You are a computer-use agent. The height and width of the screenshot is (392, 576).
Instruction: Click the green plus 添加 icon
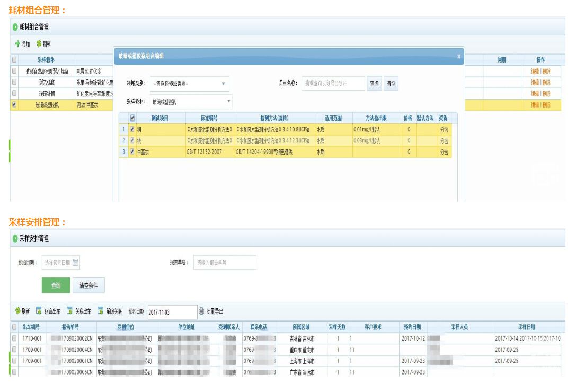(18, 44)
